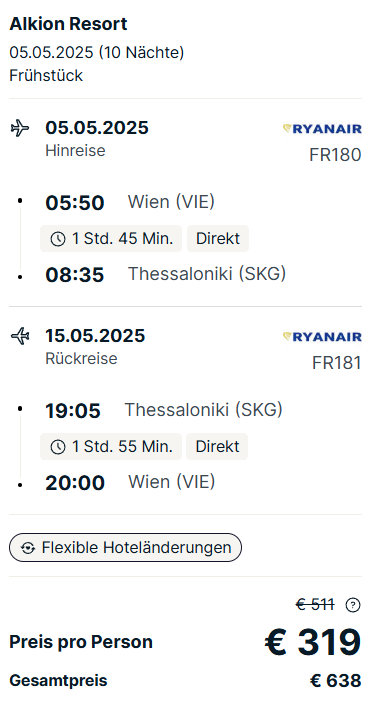Click the clock icon beside 1 Std. 45 Min.
This screenshot has width=370, height=706.
tap(58, 239)
